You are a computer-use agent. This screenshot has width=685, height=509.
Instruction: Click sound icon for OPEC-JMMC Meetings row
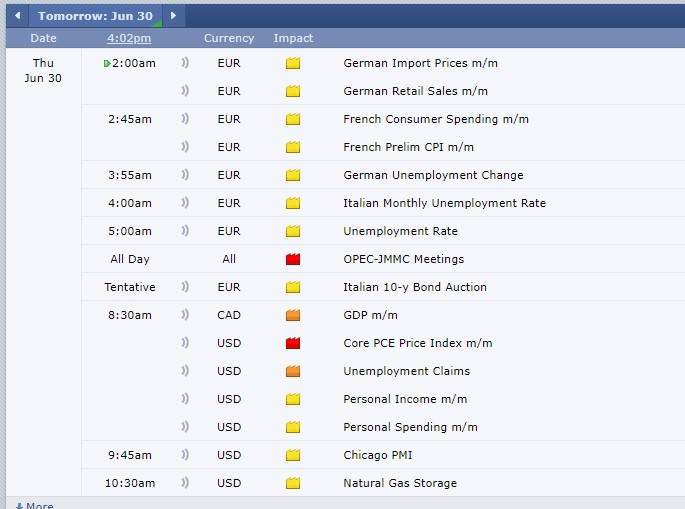[x=185, y=259]
